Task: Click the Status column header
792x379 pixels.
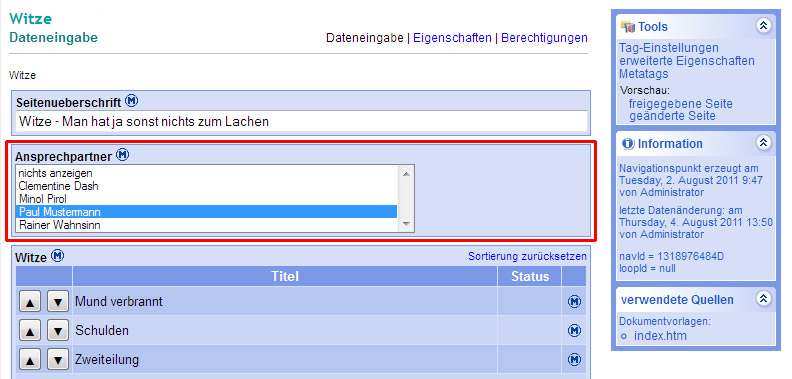Action: click(530, 276)
